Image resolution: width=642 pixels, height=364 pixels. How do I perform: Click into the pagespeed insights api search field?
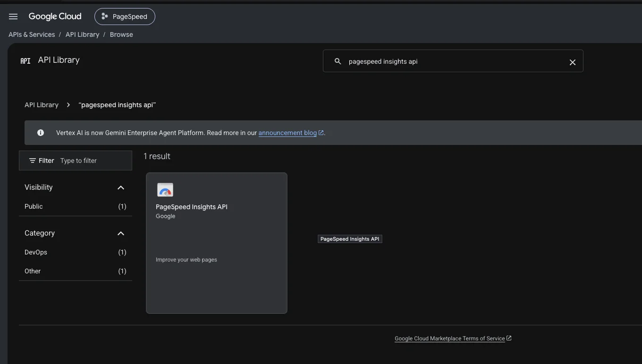point(453,61)
